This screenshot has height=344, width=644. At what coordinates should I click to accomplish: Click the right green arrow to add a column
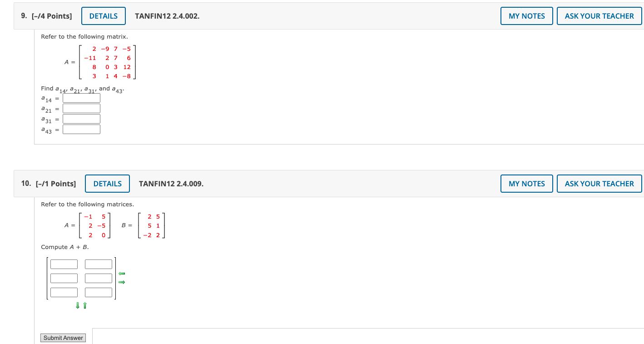121,282
